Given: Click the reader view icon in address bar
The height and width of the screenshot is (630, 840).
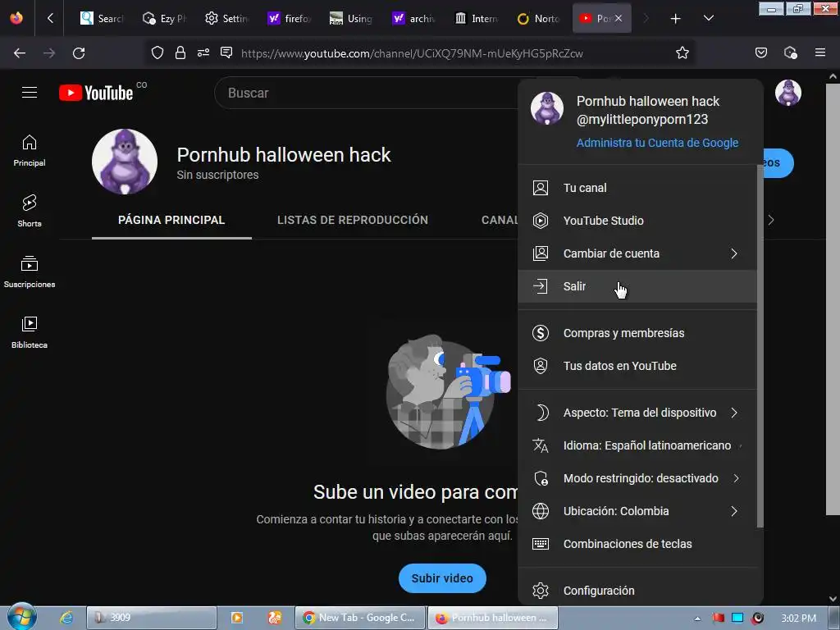Looking at the screenshot, I should tap(226, 52).
